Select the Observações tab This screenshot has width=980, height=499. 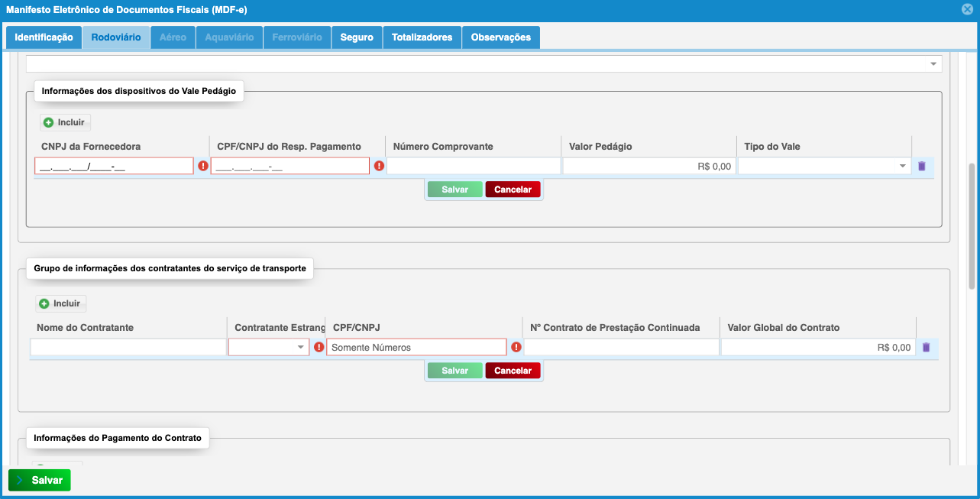[500, 37]
